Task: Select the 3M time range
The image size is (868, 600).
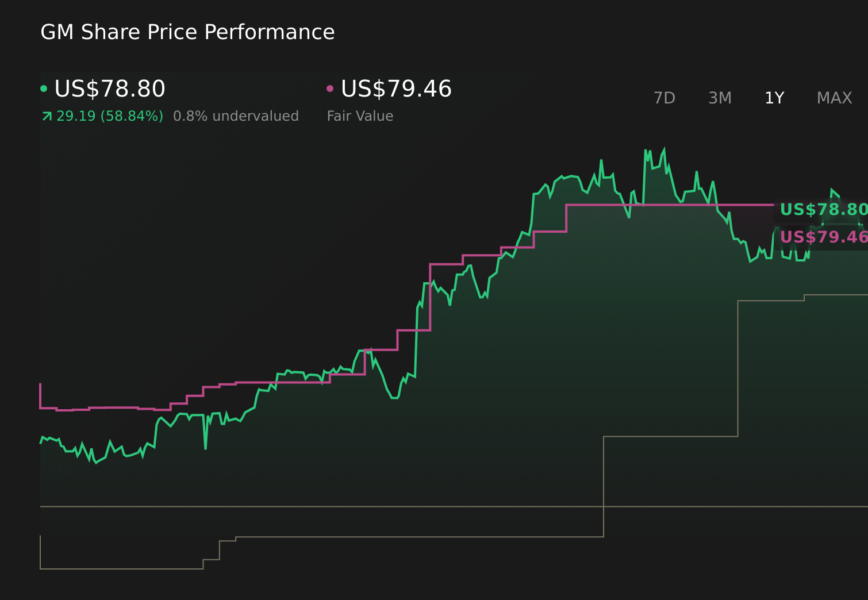Action: (x=720, y=98)
